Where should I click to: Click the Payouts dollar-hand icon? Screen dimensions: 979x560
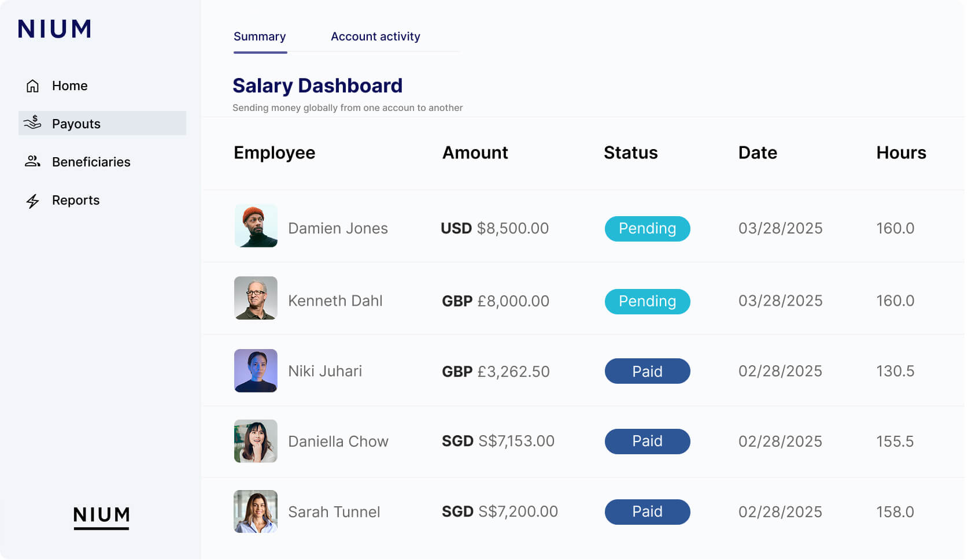click(32, 123)
